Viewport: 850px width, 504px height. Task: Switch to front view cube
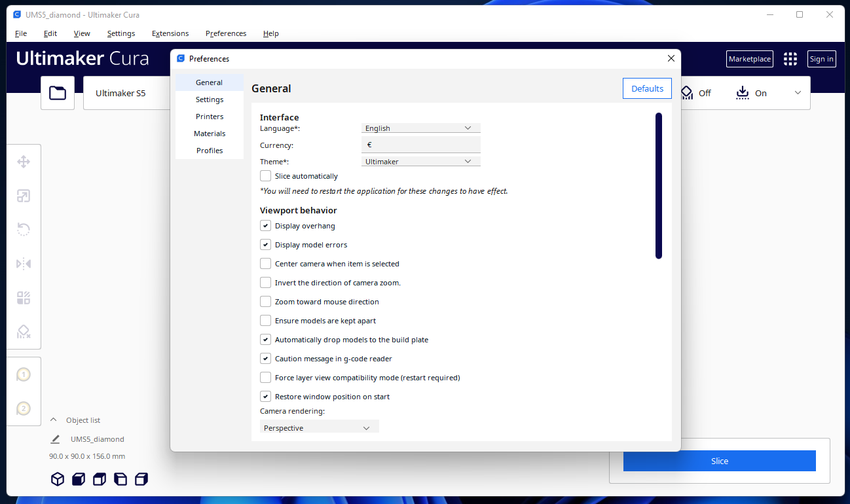(x=79, y=479)
